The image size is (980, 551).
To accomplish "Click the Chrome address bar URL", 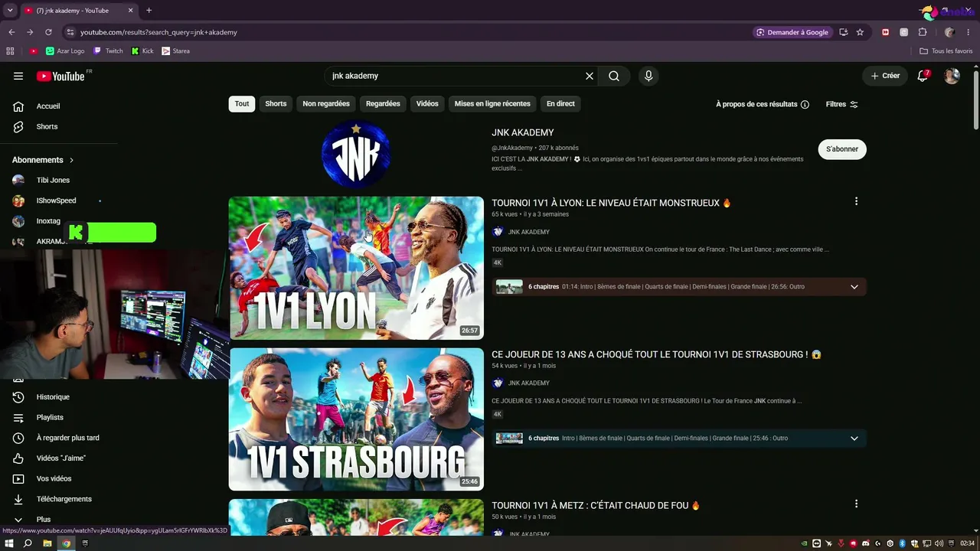I will 158,32.
